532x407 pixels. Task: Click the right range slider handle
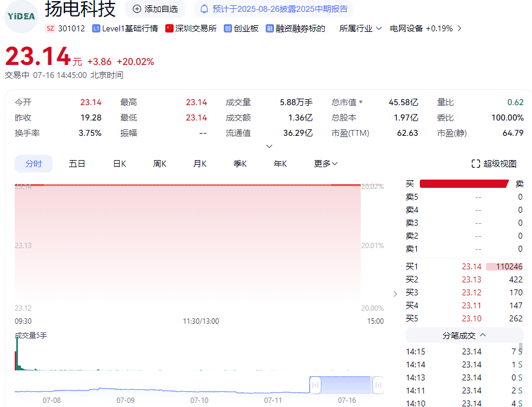click(x=378, y=385)
